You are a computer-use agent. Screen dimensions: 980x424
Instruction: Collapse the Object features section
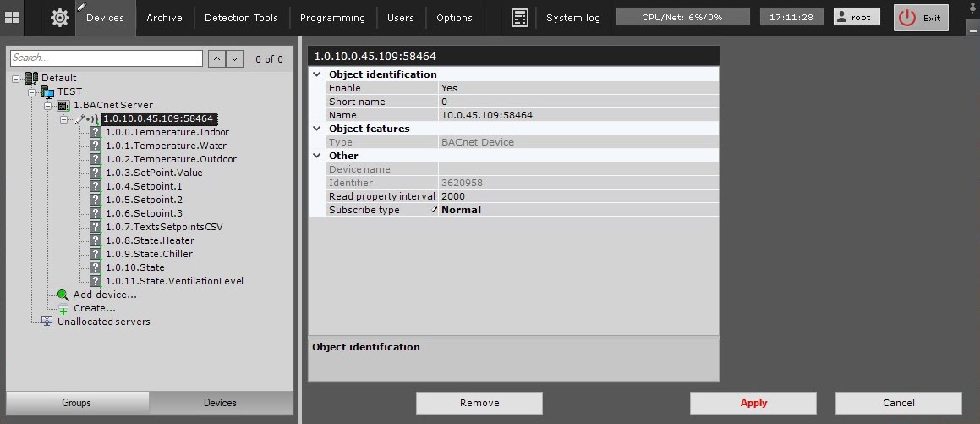(x=317, y=129)
